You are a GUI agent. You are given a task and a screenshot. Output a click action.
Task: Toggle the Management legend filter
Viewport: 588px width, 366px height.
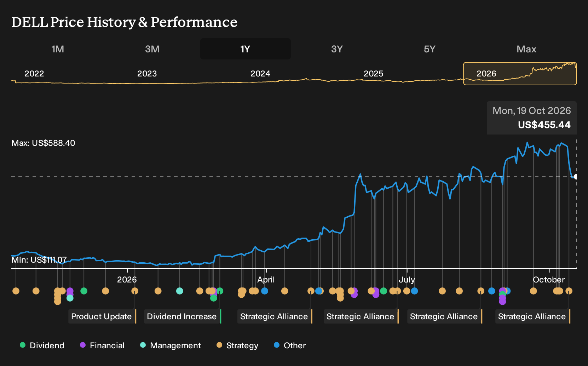click(x=171, y=345)
